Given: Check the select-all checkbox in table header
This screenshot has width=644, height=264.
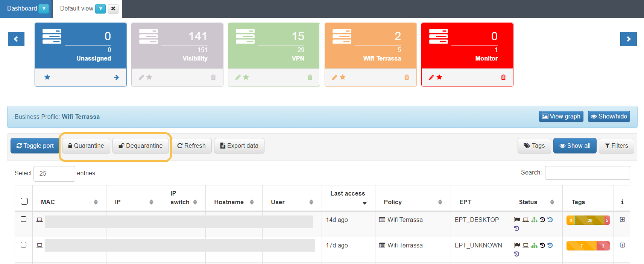Looking at the screenshot, I should click(24, 201).
